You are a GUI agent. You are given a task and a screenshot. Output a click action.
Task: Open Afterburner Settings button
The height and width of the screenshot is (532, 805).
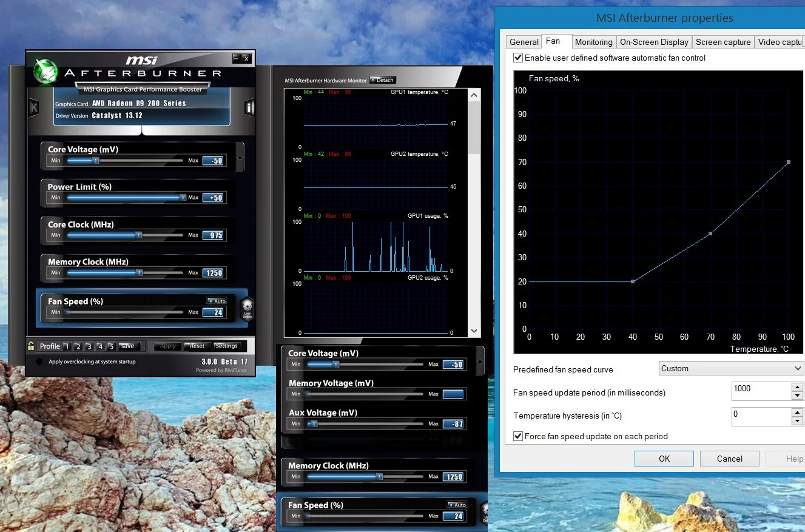pyautogui.click(x=226, y=346)
